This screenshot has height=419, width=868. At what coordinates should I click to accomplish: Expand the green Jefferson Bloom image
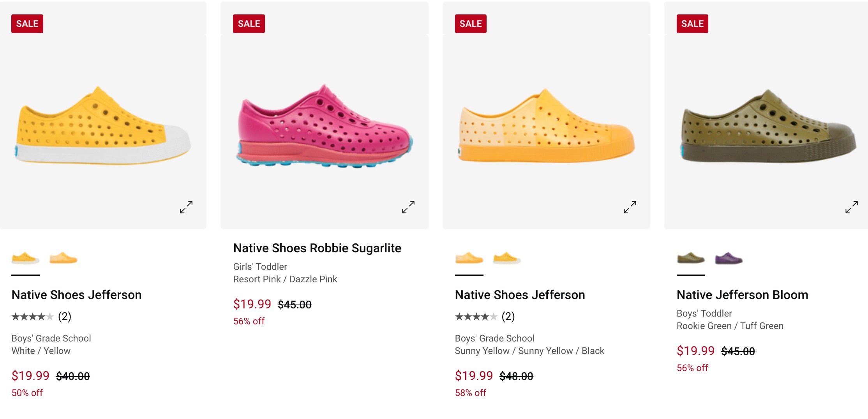tap(852, 207)
